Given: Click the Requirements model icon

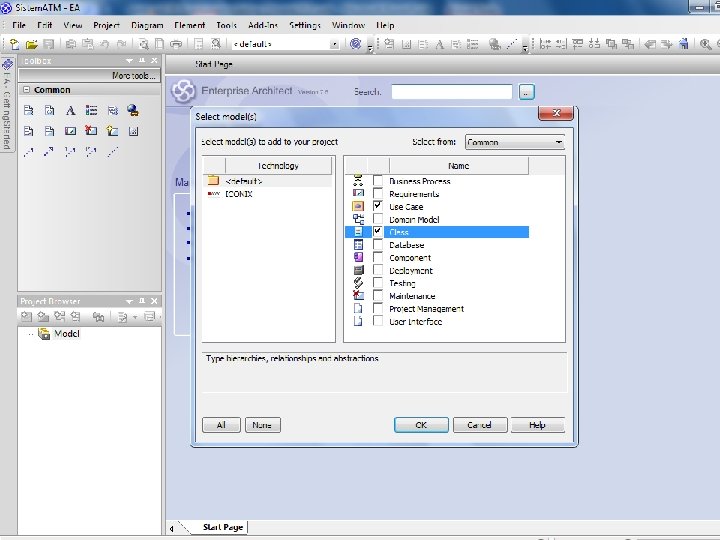Looking at the screenshot, I should [358, 193].
